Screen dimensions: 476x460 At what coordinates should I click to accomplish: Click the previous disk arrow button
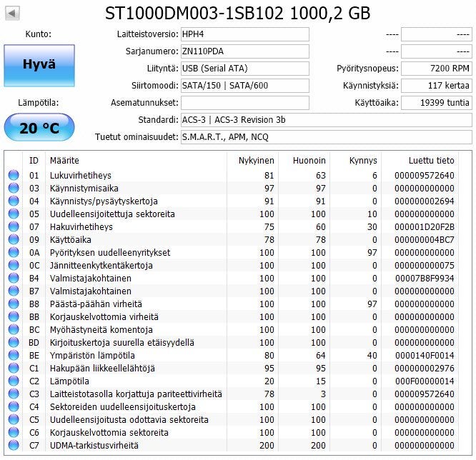click(x=12, y=14)
